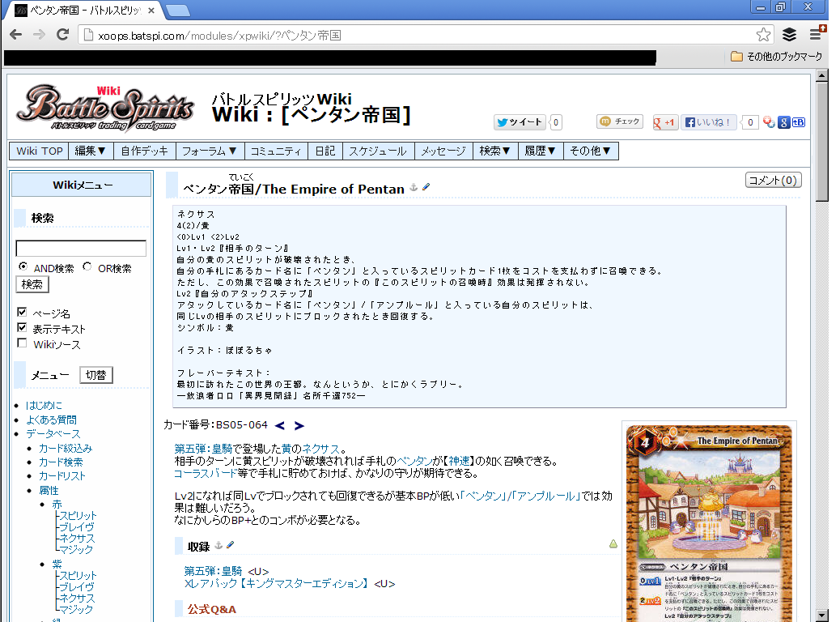This screenshot has height=622, width=840.
Task: Open the 履歴▼ dropdown menu
Action: (541, 151)
